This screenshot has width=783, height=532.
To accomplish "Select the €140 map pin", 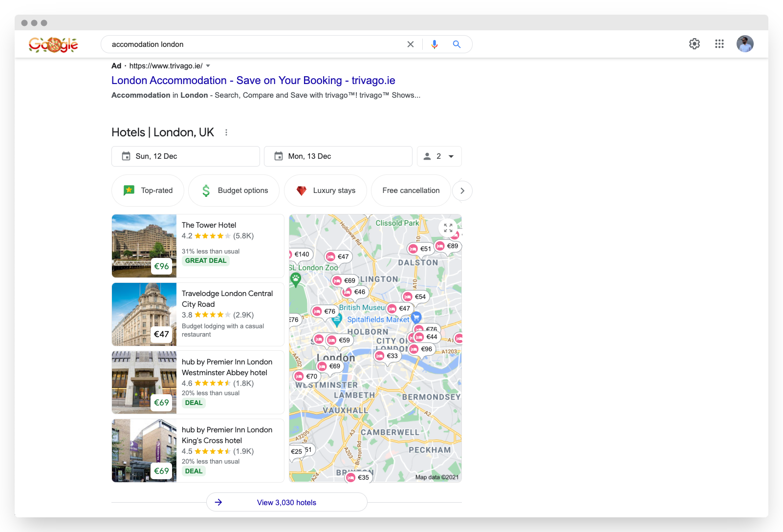I will click(300, 255).
